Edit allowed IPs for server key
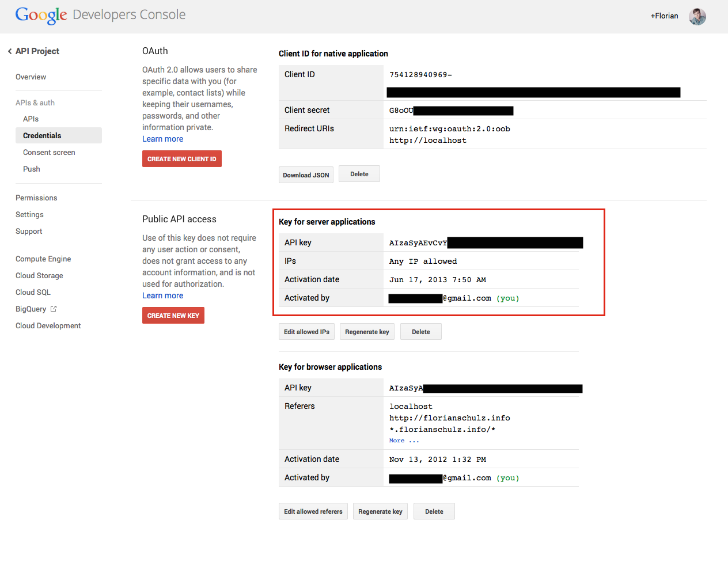 [x=306, y=332]
